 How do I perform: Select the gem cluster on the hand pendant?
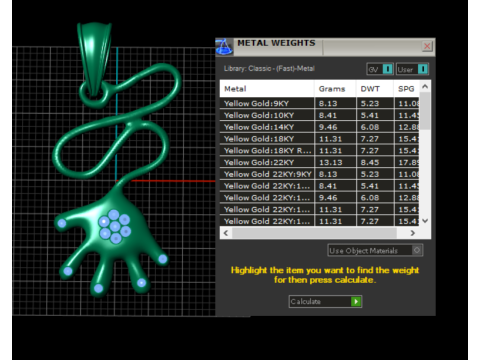(115, 227)
